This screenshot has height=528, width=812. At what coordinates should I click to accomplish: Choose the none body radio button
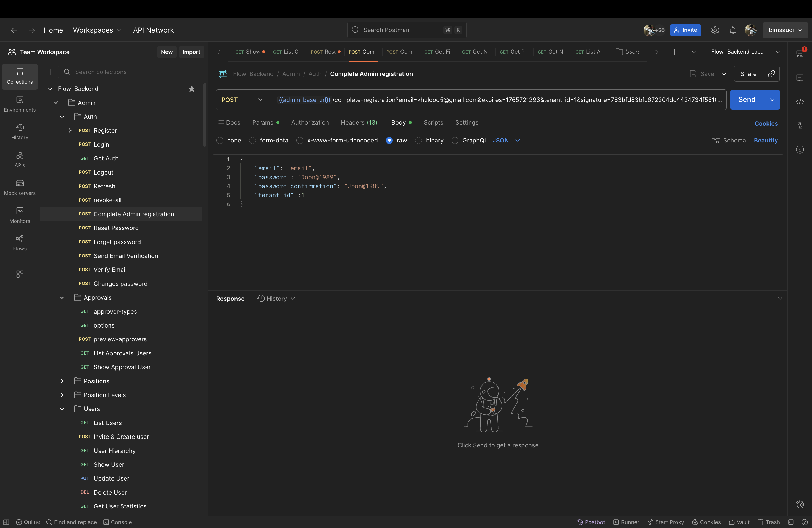(220, 141)
